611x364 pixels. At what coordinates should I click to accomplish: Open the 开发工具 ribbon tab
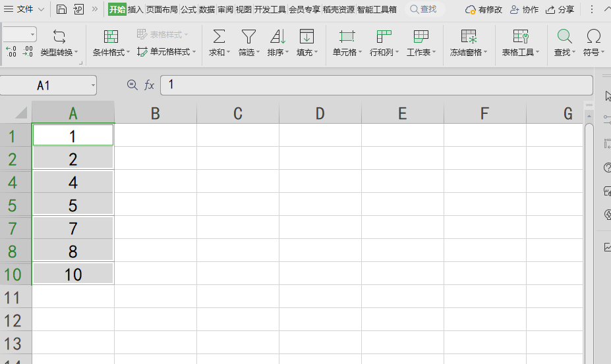[x=270, y=9]
